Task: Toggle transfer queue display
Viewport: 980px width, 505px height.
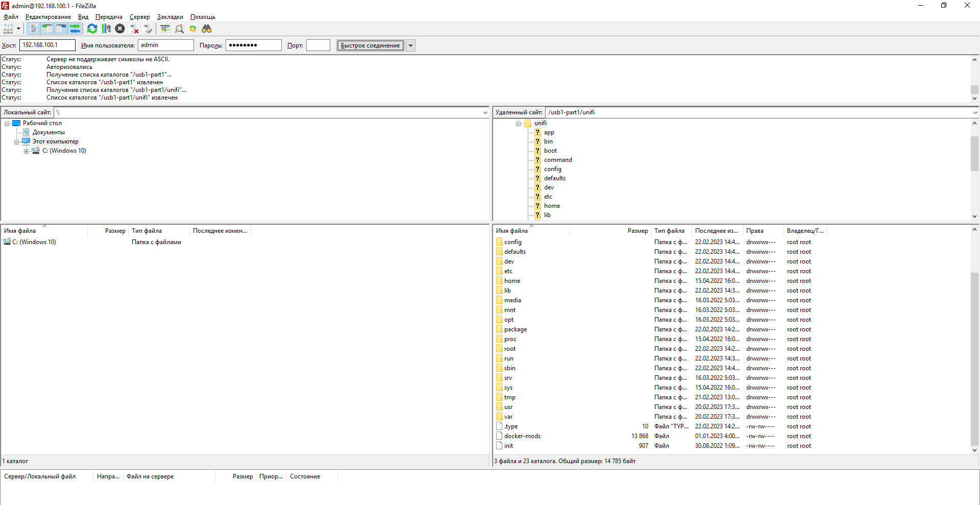Action: (x=75, y=29)
